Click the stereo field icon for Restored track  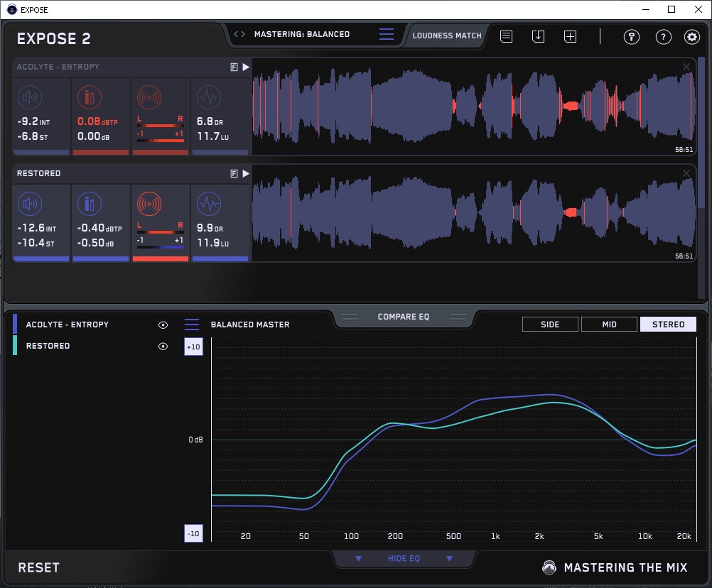pos(149,205)
